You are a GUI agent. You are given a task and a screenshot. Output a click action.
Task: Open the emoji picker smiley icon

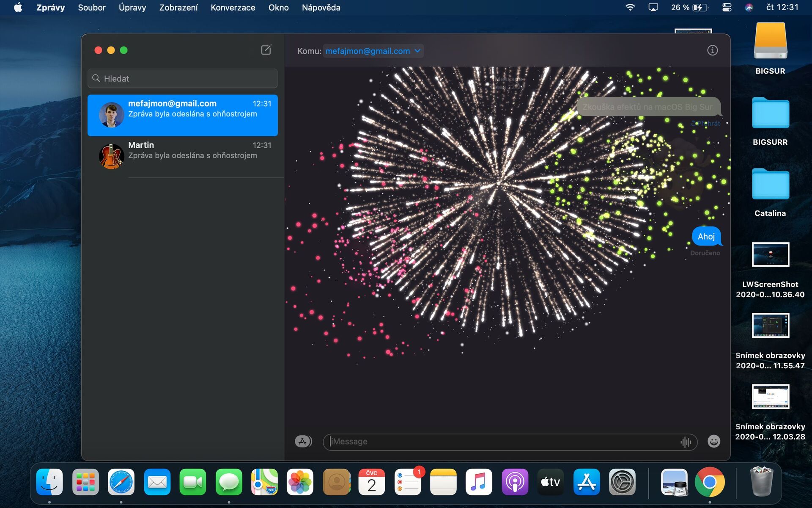coord(713,441)
